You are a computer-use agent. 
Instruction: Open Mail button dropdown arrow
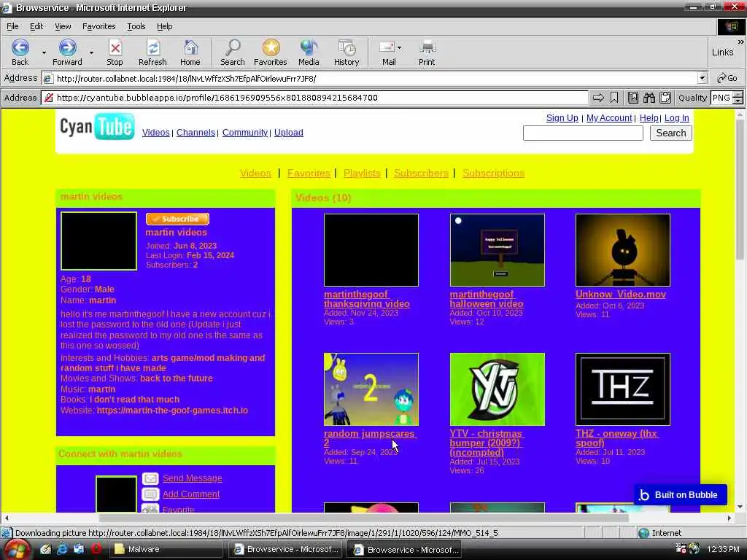tap(399, 47)
